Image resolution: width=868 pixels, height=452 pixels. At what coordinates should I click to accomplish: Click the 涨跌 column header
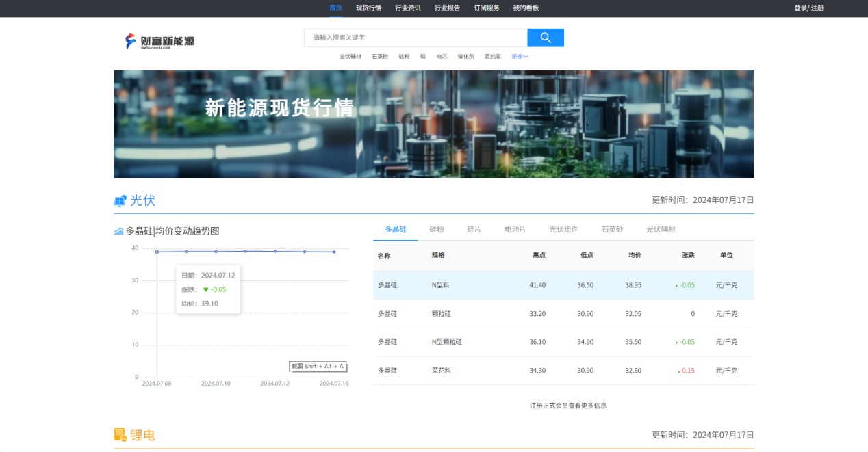688,255
